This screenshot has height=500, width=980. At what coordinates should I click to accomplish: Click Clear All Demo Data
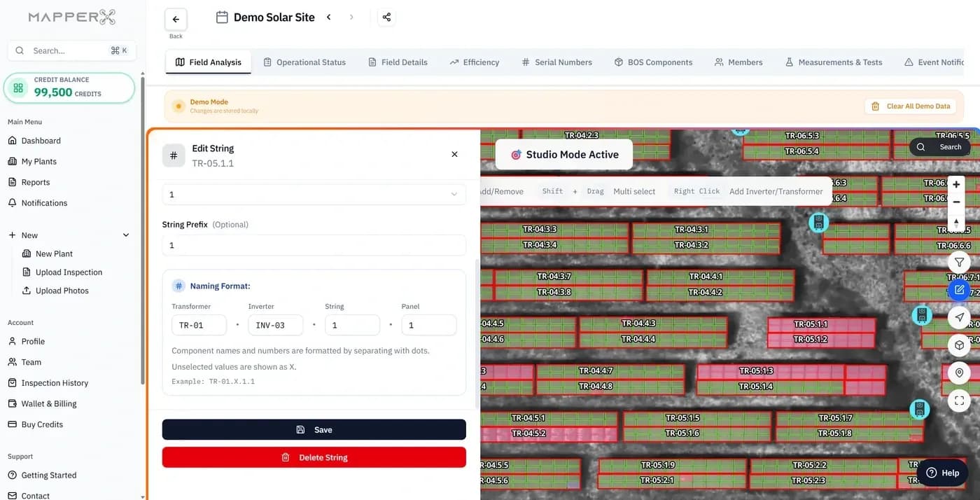(x=911, y=106)
